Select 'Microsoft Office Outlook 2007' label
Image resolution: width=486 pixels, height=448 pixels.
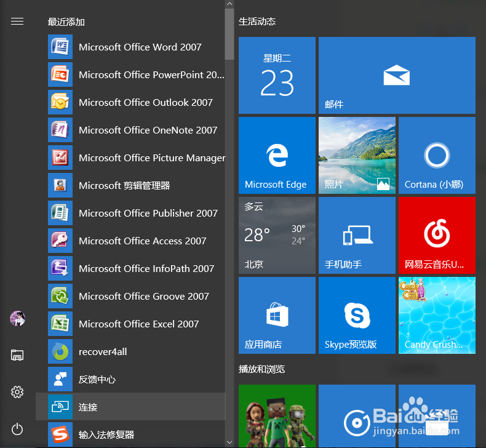[146, 103]
